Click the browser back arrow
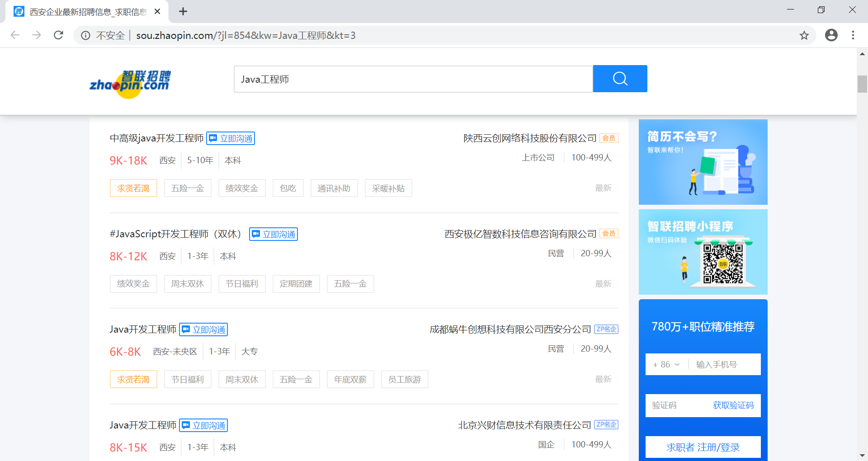Image resolution: width=868 pixels, height=461 pixels. pos(15,35)
